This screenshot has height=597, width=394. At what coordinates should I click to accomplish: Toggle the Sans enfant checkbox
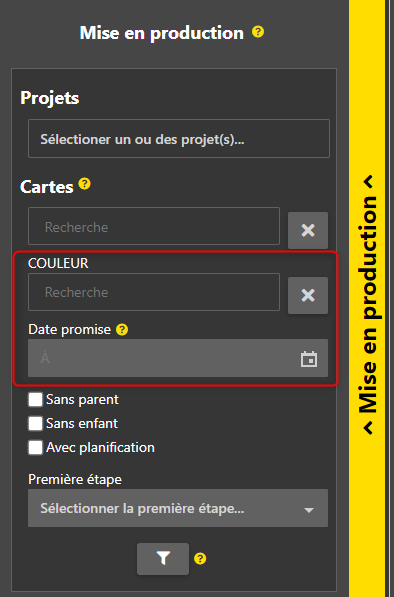tap(35, 423)
